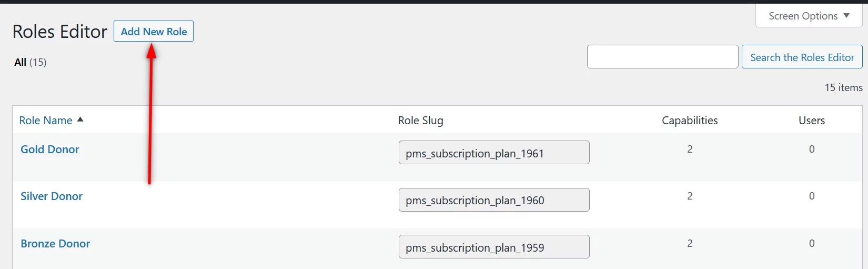Show the All (15) roles filter

click(x=31, y=62)
